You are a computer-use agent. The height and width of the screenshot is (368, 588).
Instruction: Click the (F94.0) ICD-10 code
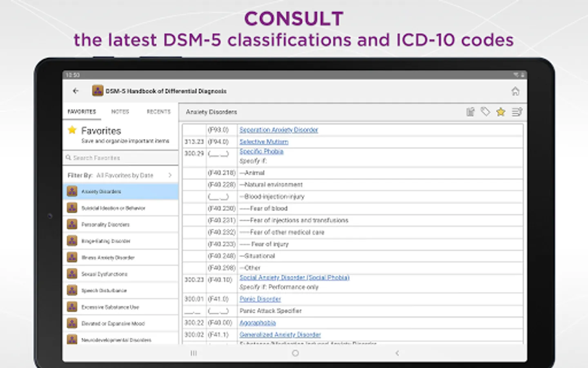[218, 141]
